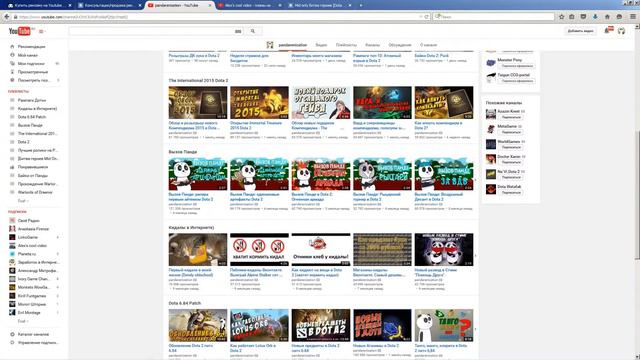Open the account avatar menu

[x=621, y=31]
